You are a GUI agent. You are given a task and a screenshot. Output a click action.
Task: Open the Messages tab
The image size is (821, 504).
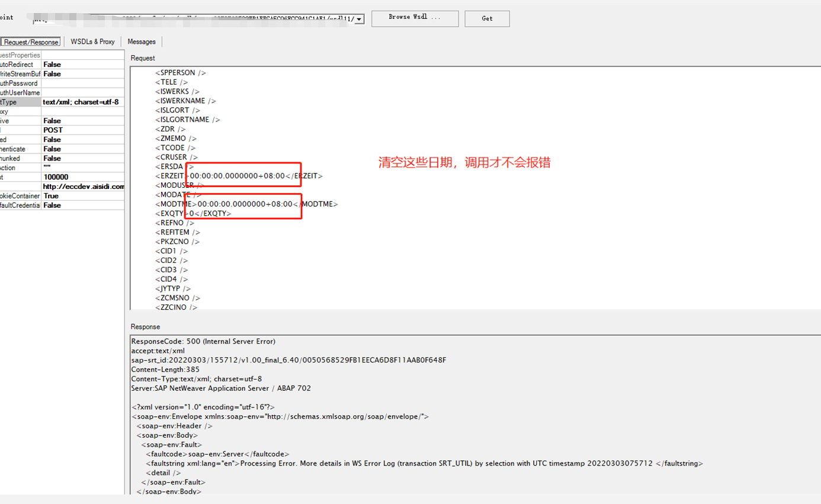141,41
